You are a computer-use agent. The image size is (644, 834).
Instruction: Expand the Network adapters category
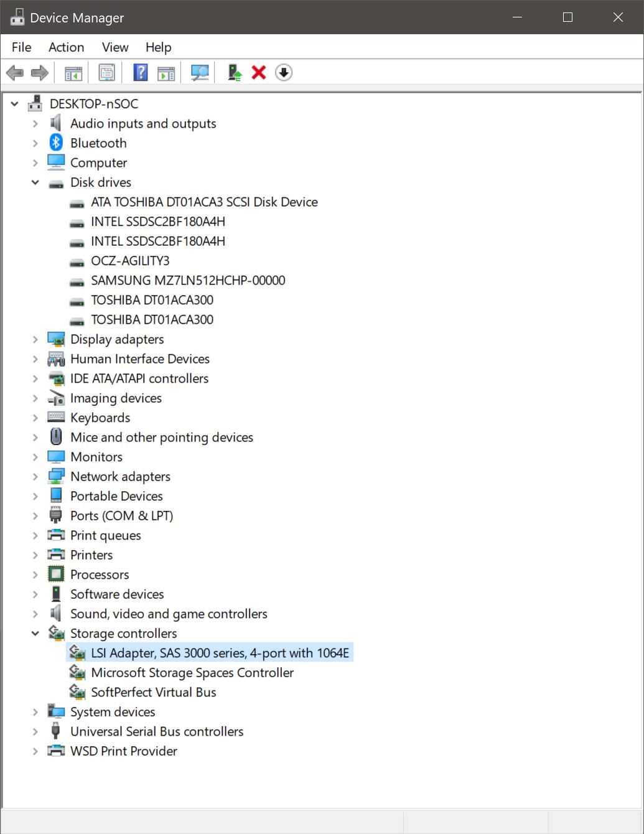pyautogui.click(x=35, y=477)
